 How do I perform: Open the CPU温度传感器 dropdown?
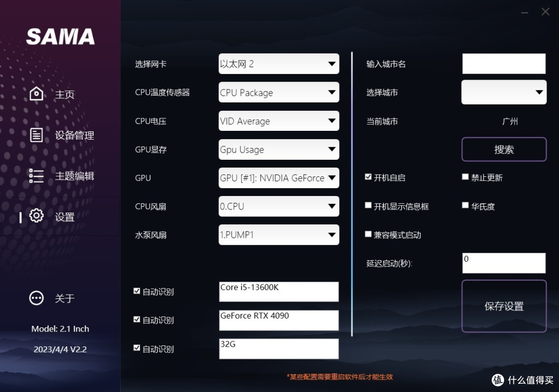279,93
